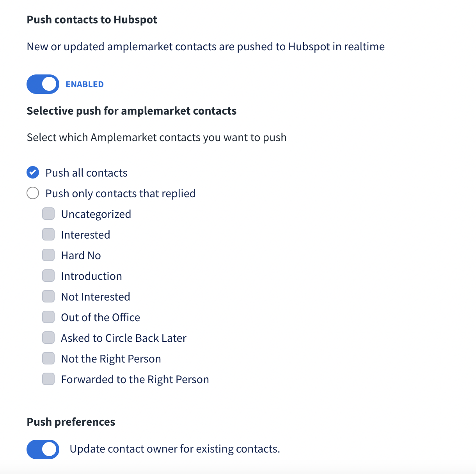
Task: Check the Out of the Office box
Action: 48,317
